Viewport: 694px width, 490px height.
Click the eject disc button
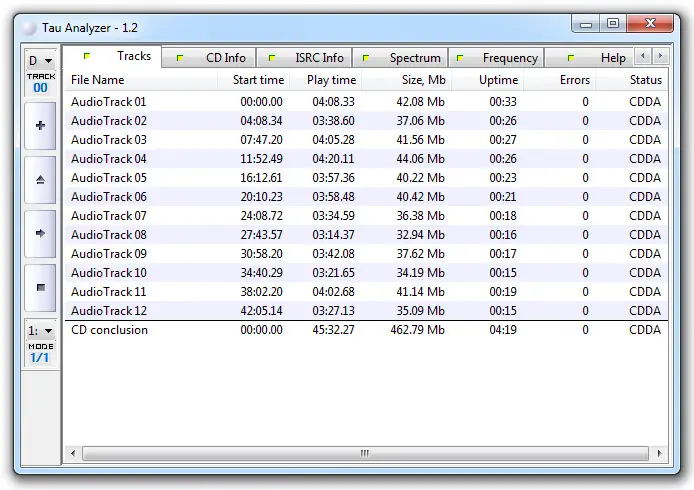point(40,180)
